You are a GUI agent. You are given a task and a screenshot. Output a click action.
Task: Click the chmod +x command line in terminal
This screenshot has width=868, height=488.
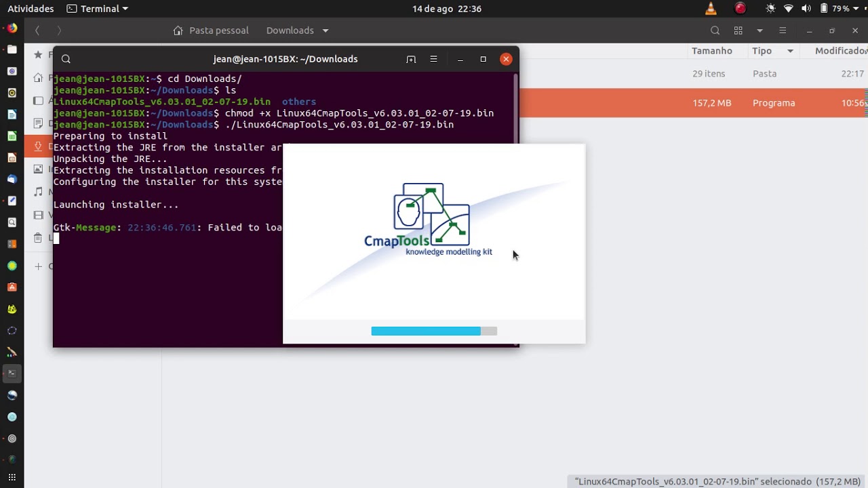[x=359, y=113]
